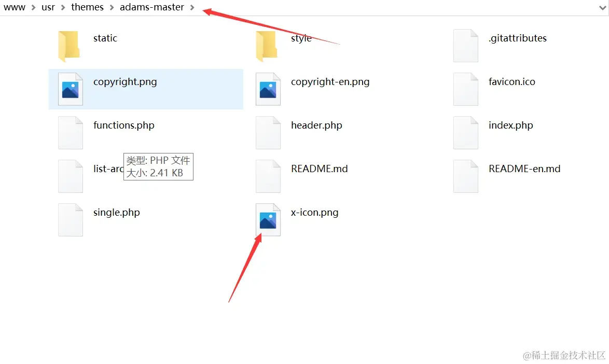
Task: Open the style folder icon
Action: [267, 46]
